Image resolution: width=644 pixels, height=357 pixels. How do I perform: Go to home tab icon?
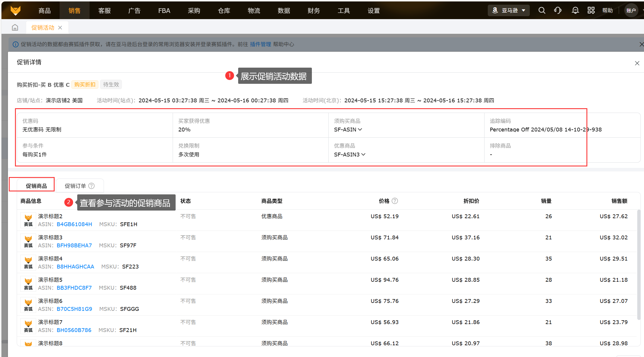[x=15, y=28]
